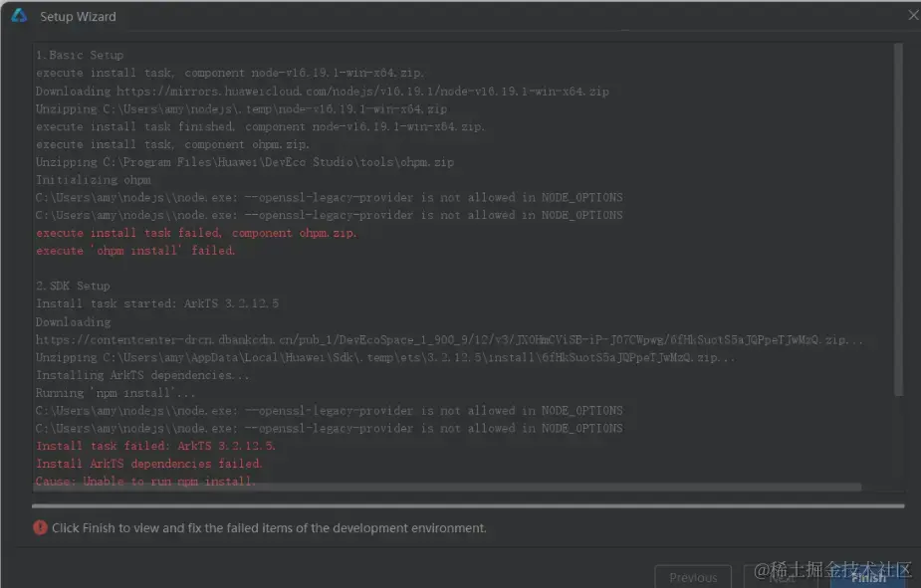Close the Setup Wizard dialog

click(913, 15)
